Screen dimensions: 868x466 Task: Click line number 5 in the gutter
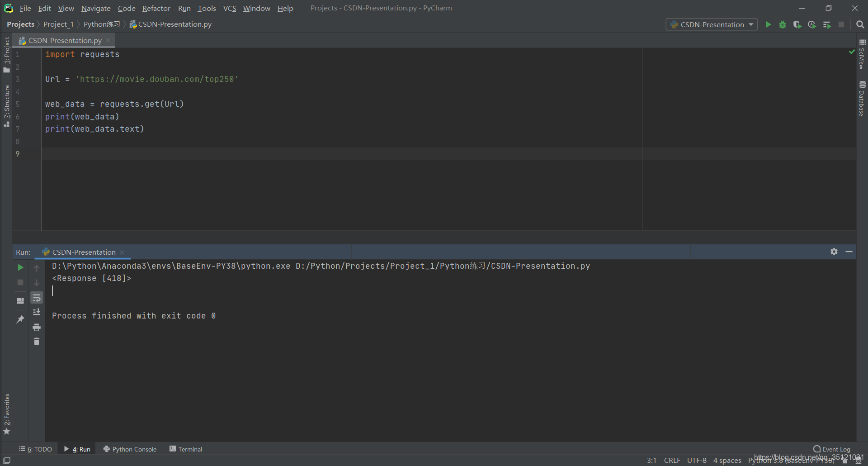pos(18,104)
